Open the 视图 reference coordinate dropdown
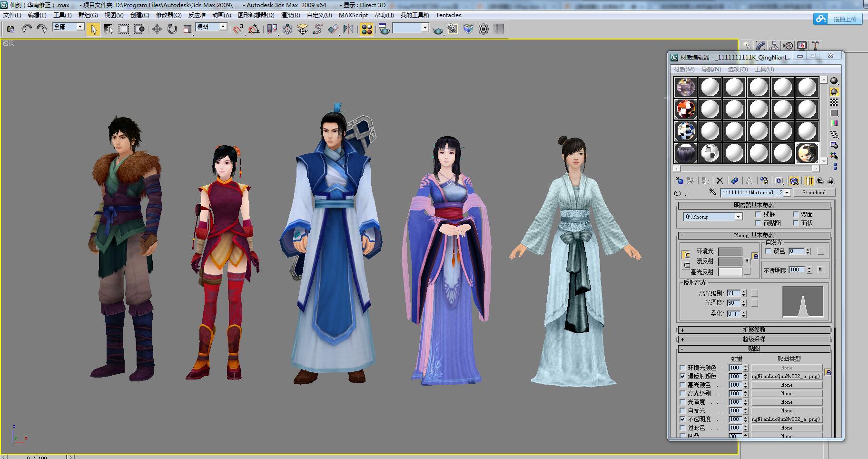 (223, 27)
